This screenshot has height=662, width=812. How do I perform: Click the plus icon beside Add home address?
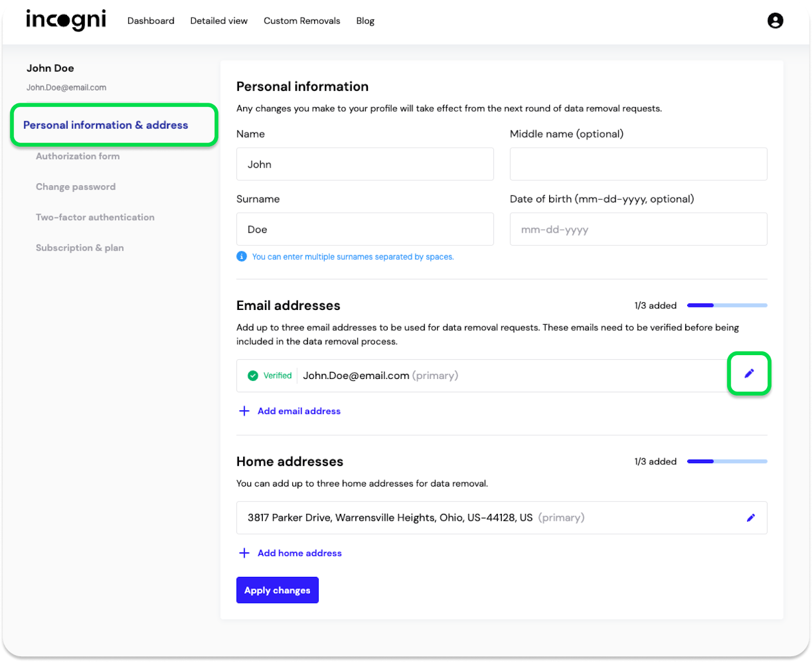(244, 553)
